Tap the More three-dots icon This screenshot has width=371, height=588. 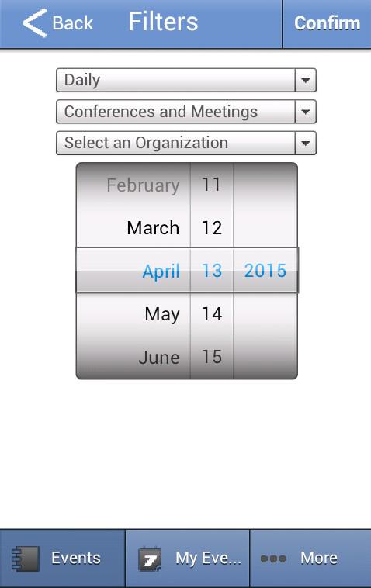click(x=273, y=559)
